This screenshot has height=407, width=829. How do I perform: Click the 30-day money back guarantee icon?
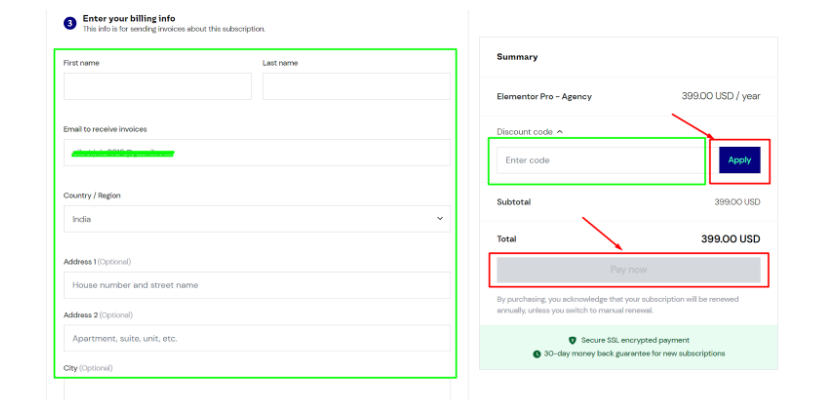(537, 354)
